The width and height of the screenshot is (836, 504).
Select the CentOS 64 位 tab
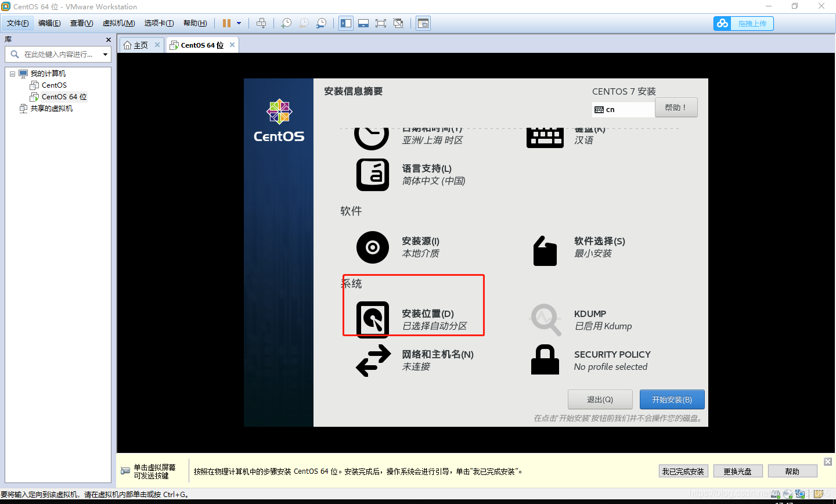click(x=202, y=45)
